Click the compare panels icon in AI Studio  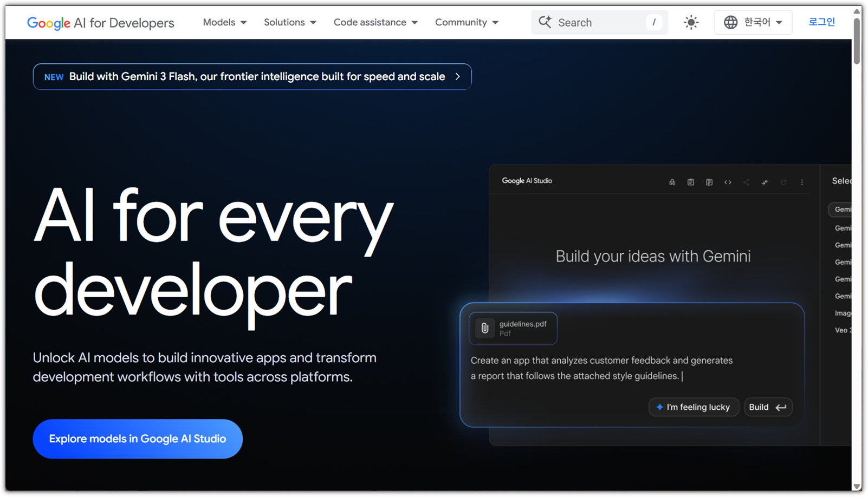pyautogui.click(x=709, y=182)
